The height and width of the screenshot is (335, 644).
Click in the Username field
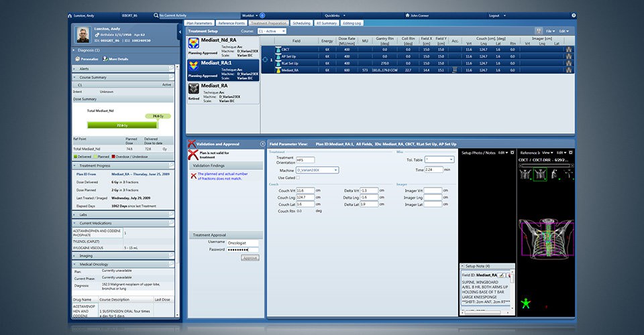click(242, 243)
